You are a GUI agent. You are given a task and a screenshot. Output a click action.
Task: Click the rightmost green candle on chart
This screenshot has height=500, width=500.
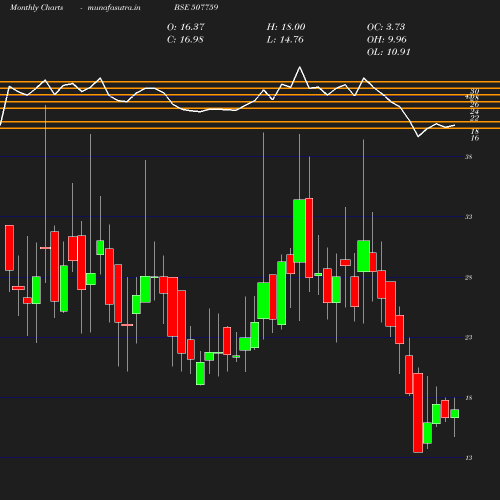point(455,413)
